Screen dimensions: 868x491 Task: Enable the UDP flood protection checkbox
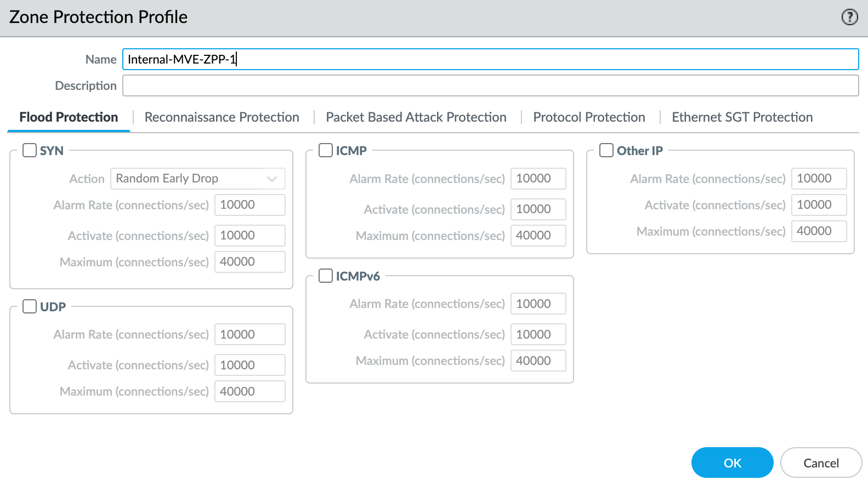coord(30,306)
